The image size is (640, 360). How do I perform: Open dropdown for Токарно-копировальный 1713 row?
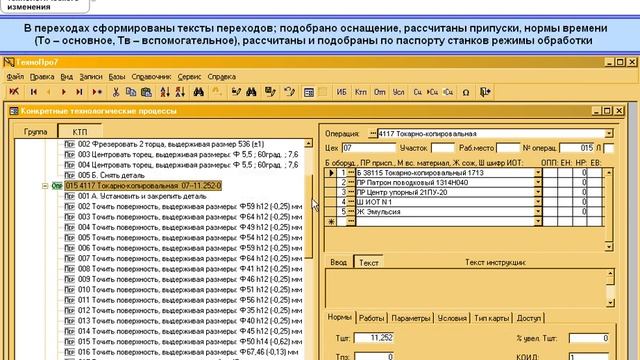(538, 173)
